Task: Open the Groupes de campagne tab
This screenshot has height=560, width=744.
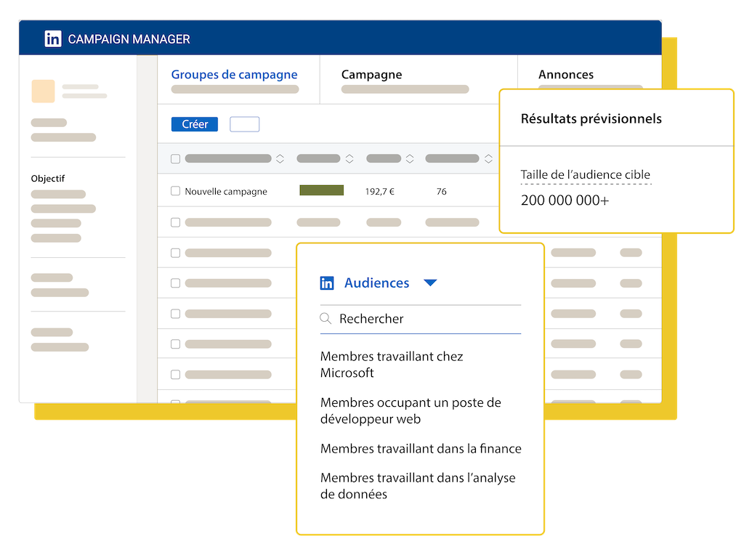Action: [234, 75]
